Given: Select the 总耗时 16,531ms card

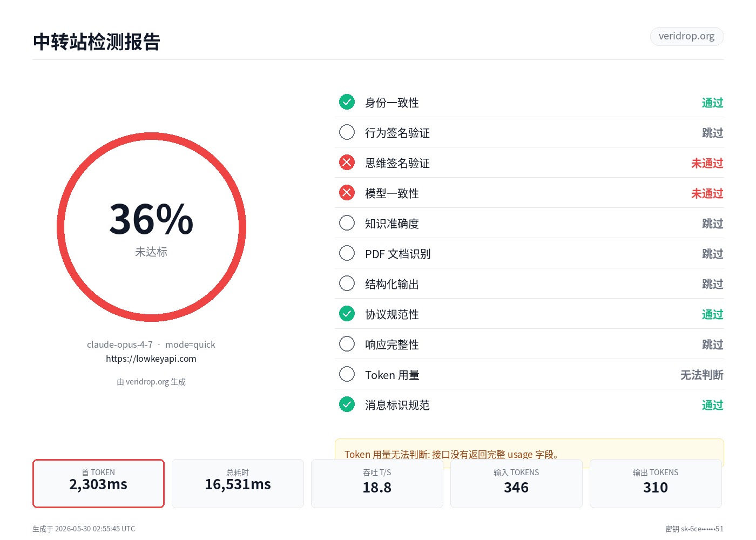Looking at the screenshot, I should [238, 483].
